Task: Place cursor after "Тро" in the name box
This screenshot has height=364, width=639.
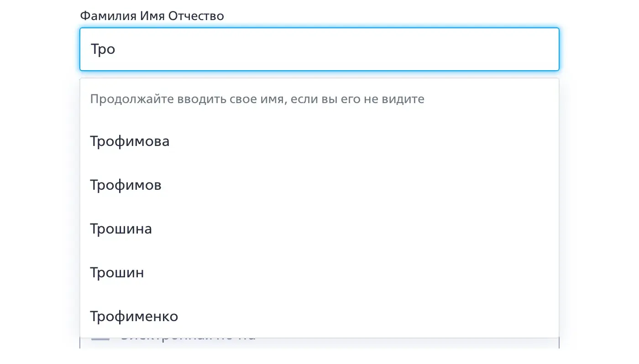Action: click(x=117, y=49)
